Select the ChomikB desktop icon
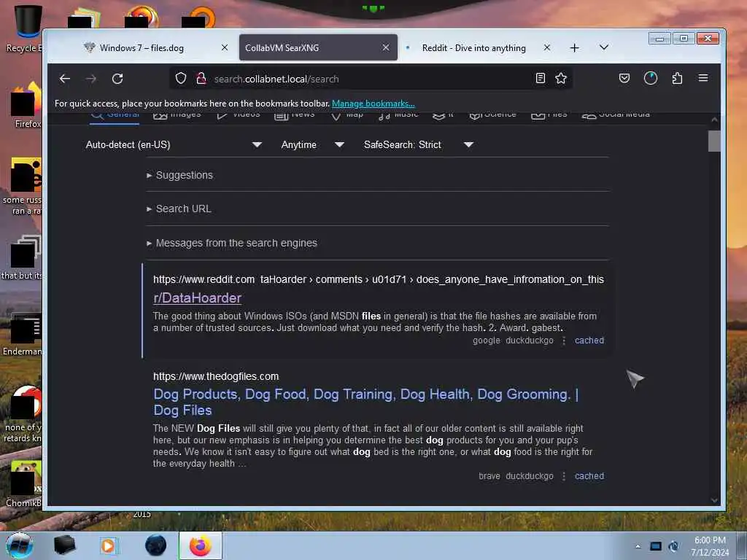Image resolution: width=747 pixels, height=560 pixels. point(24,484)
